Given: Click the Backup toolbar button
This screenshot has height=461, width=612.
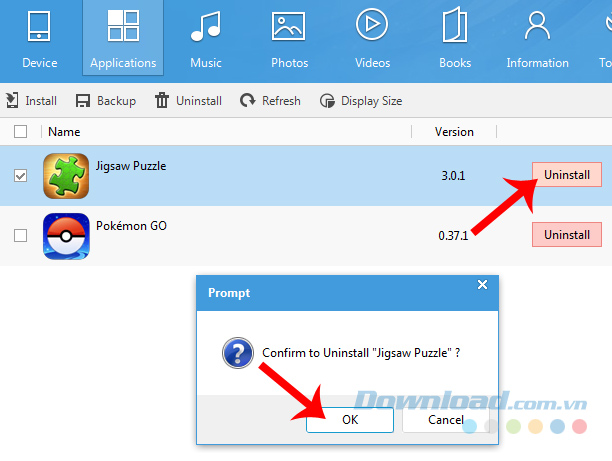Looking at the screenshot, I should tap(105, 101).
